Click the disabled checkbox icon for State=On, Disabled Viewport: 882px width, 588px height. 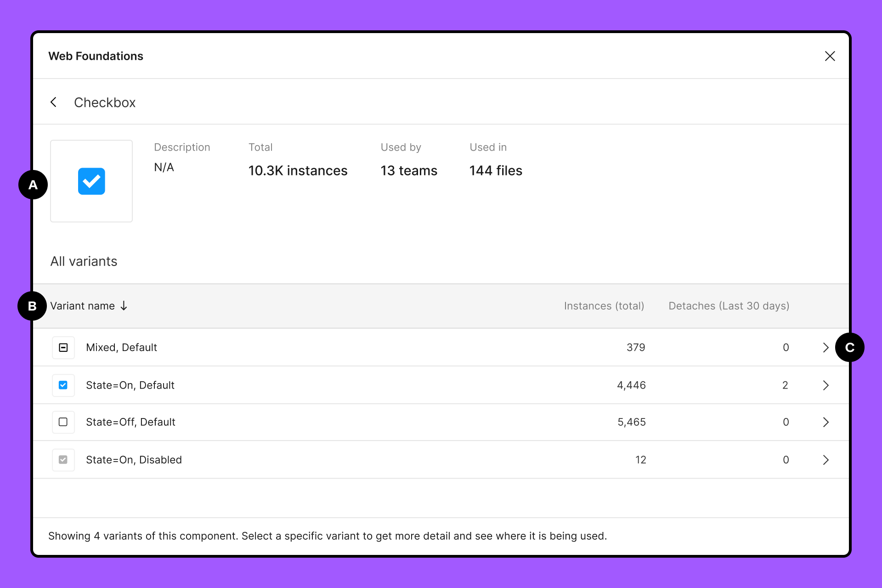(63, 459)
